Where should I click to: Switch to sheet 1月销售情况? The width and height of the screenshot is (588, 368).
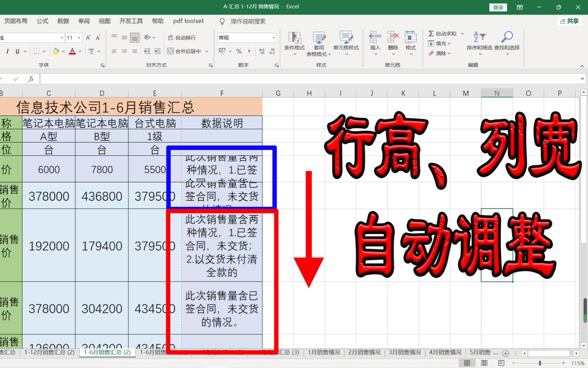coord(324,352)
